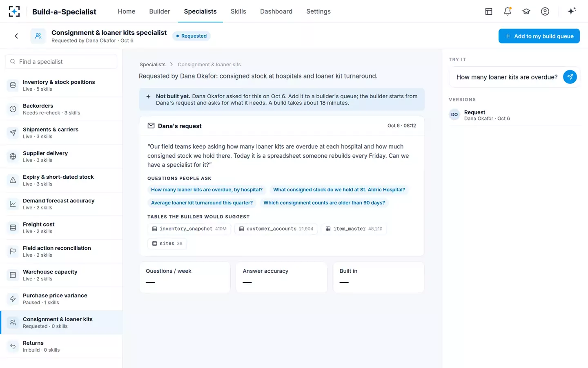Switch to the Home tab
Image resolution: width=588 pixels, height=368 pixels.
(127, 11)
